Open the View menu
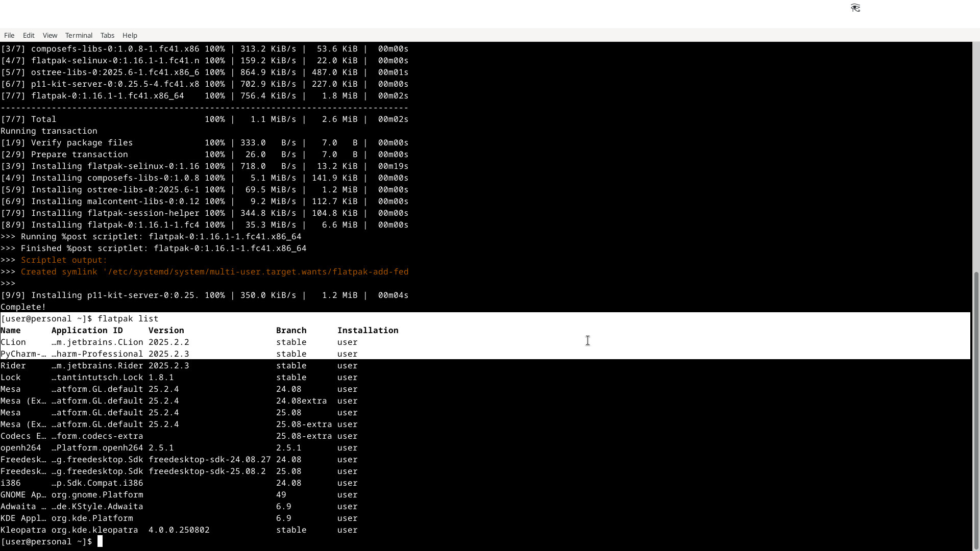The height and width of the screenshot is (551, 980). click(50, 35)
